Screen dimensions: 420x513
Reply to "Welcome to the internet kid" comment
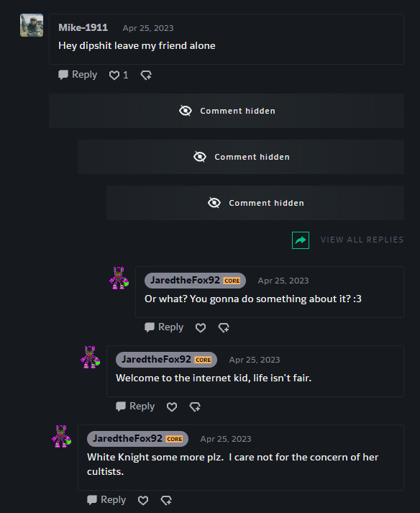coord(135,407)
